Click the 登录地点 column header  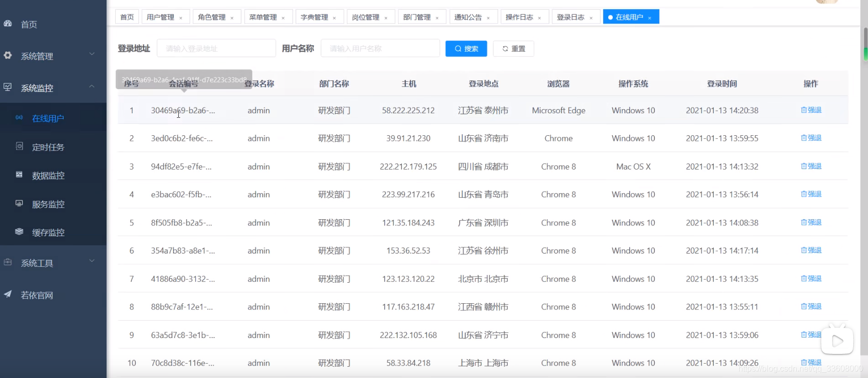point(483,83)
